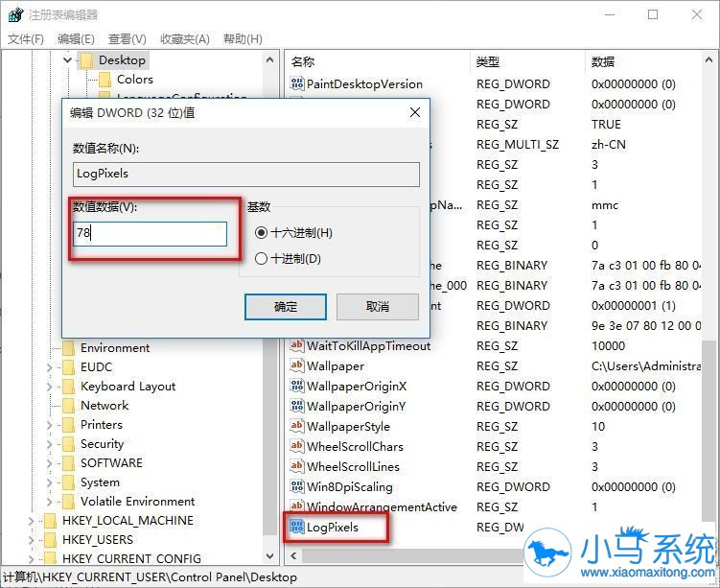Viewport: 720px width, 588px height.
Task: Click the Wallpaper string value icon
Action: [x=297, y=365]
